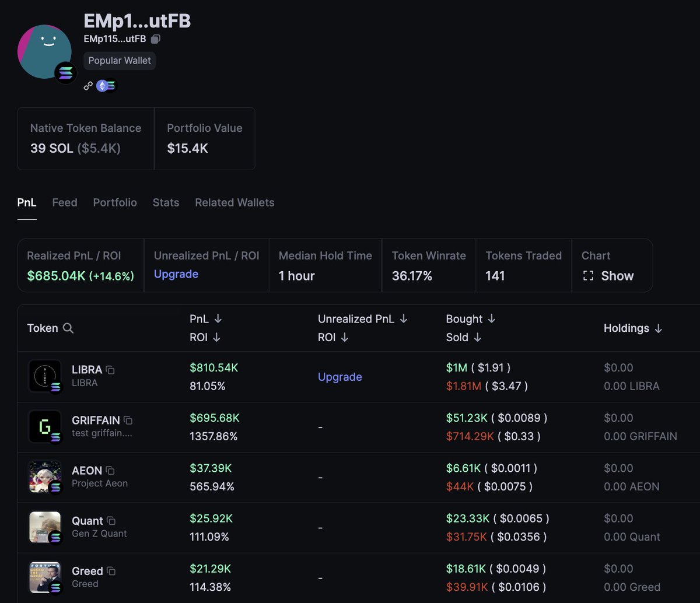Click the Upgrade link in LIBRA row
The width and height of the screenshot is (700, 603).
click(x=340, y=377)
